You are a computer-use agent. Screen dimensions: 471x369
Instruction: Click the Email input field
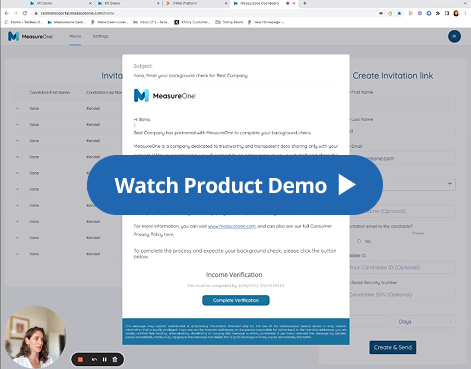[402, 158]
